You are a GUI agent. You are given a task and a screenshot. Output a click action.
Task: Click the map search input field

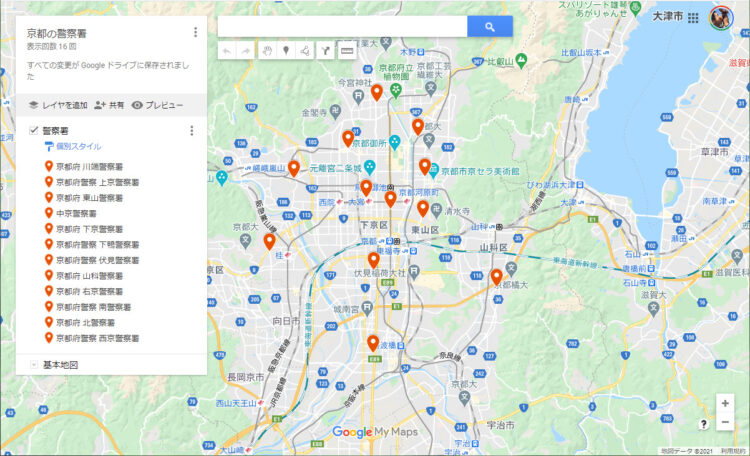click(x=342, y=27)
